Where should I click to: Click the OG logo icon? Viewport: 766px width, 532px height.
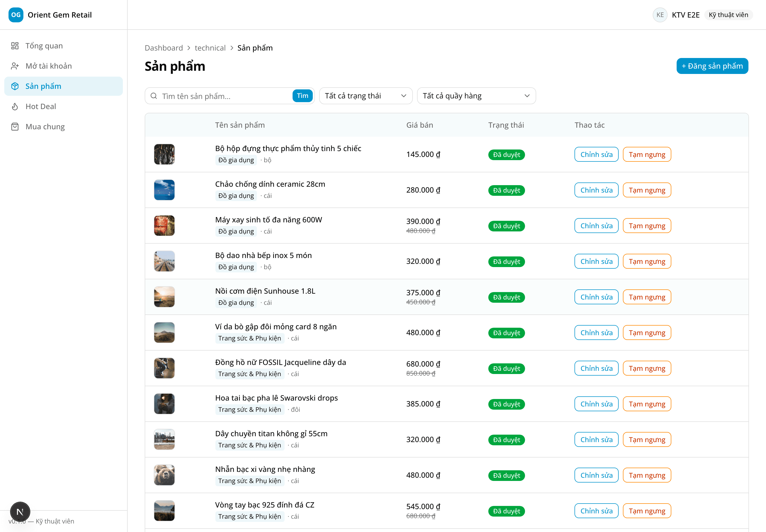click(16, 15)
